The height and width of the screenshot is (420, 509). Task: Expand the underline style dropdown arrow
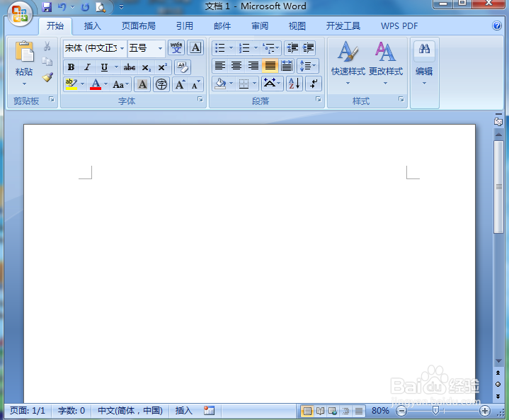(116, 67)
